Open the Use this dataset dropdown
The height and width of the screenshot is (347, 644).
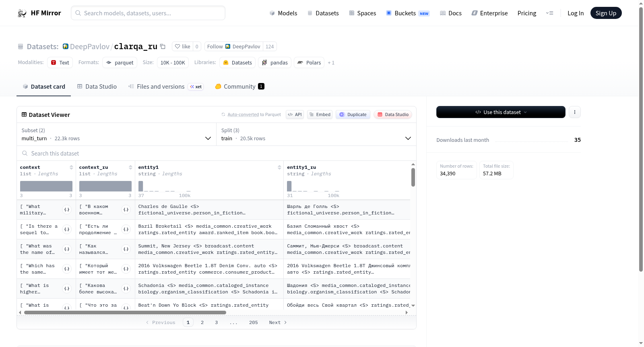point(501,112)
